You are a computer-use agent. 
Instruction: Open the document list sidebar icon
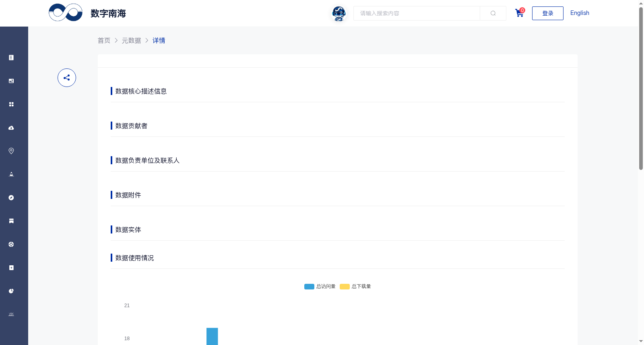pyautogui.click(x=11, y=58)
